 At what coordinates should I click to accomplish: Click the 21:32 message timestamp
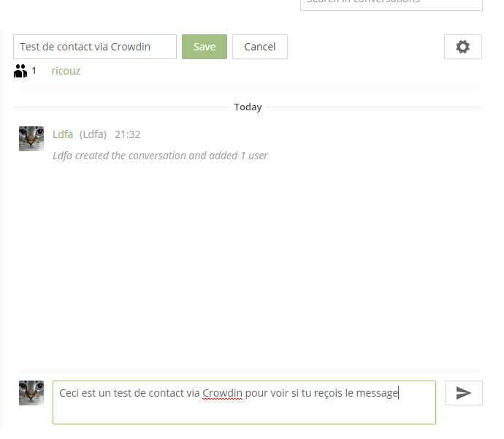[x=128, y=134]
